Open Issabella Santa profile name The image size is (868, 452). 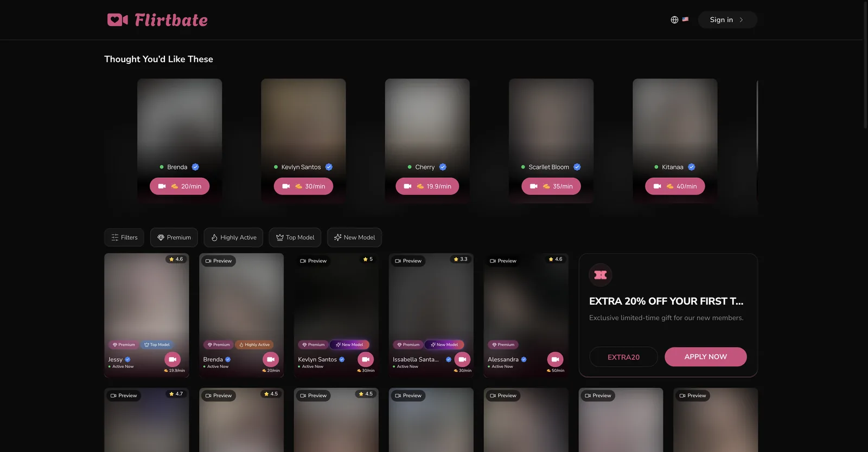416,359
